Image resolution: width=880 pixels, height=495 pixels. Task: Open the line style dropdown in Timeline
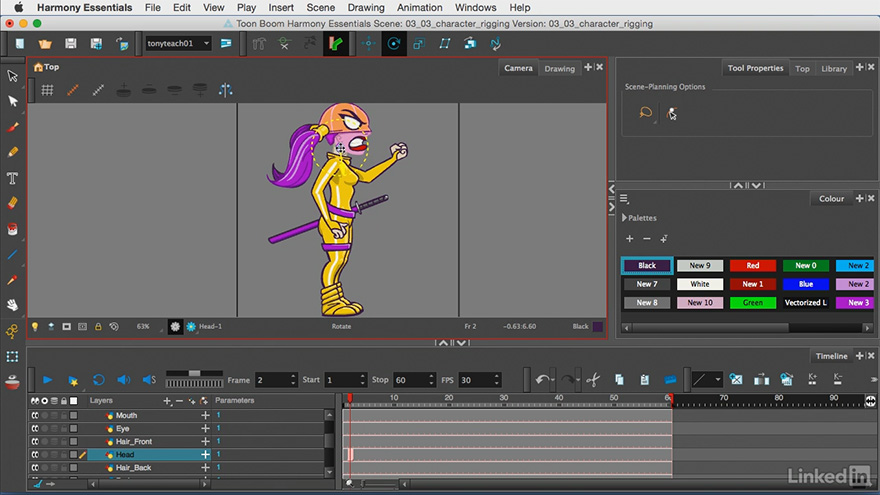(706, 380)
